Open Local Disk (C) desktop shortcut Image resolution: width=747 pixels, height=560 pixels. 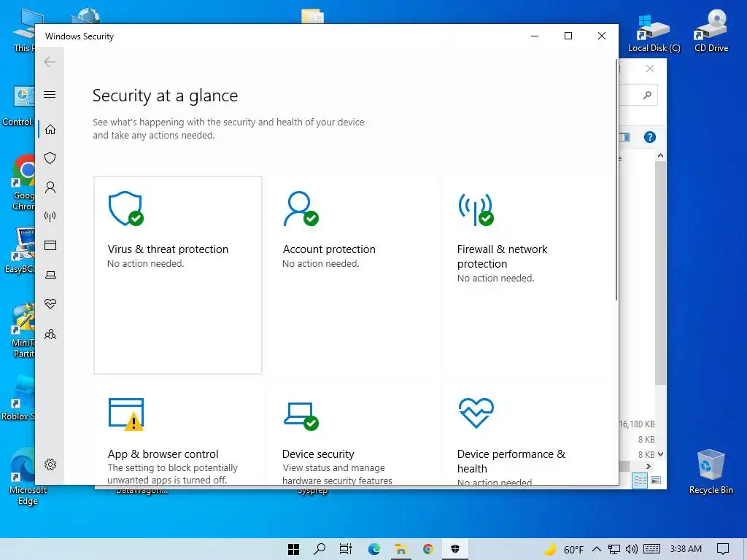[x=654, y=32]
